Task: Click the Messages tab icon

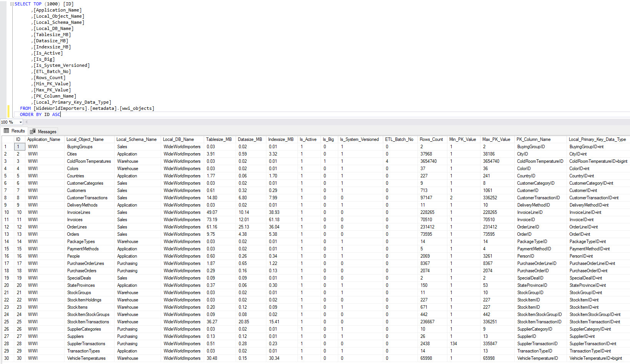Action: pyautogui.click(x=33, y=131)
